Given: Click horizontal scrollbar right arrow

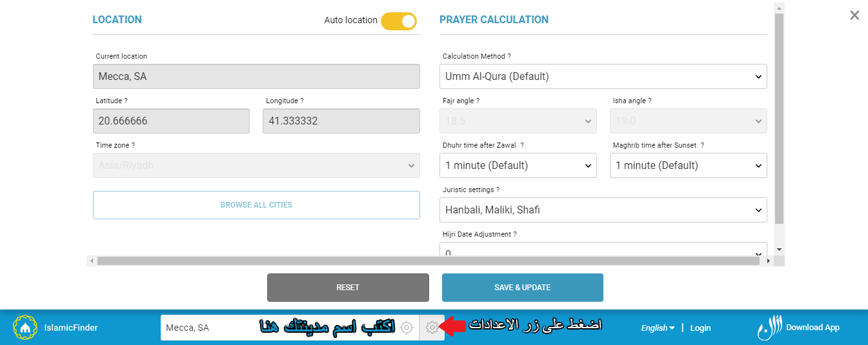Looking at the screenshot, I should 767,261.
